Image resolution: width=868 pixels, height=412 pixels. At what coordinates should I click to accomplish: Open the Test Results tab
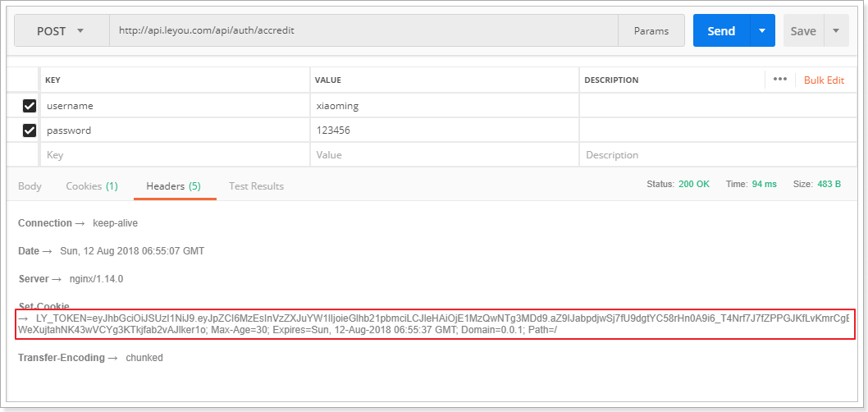pyautogui.click(x=256, y=186)
